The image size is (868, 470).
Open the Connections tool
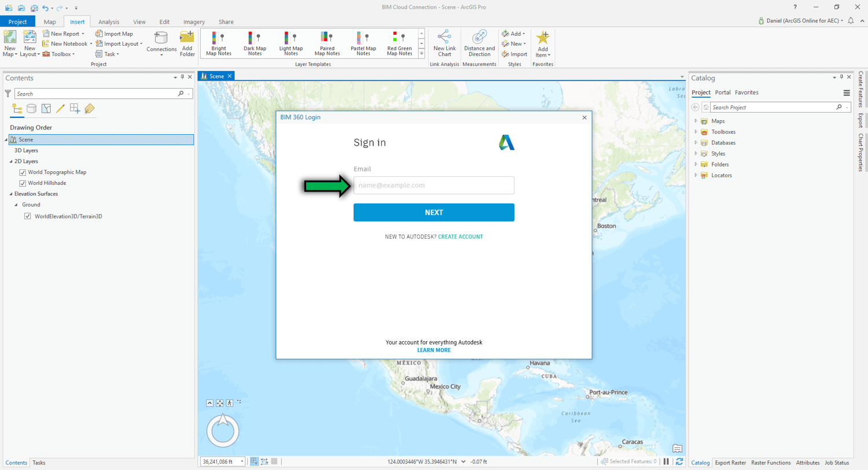[x=161, y=43]
